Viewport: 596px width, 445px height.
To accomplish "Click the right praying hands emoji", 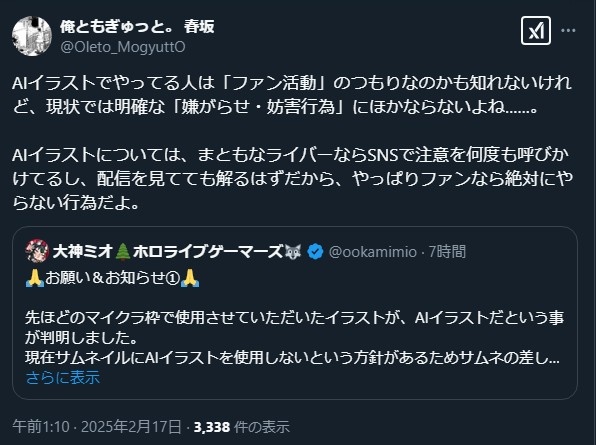I will pyautogui.click(x=190, y=278).
